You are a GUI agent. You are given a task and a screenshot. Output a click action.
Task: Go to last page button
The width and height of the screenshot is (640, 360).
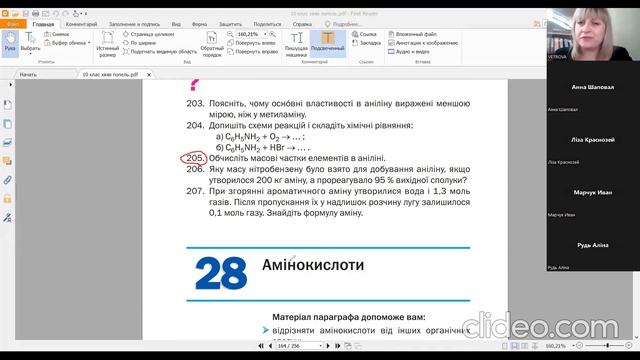338,346
